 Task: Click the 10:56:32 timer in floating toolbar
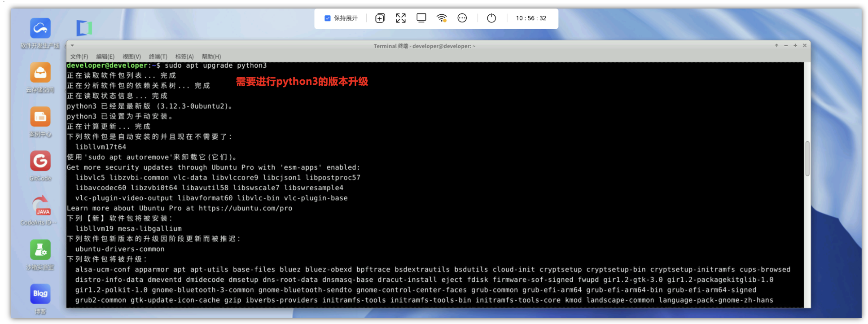pos(531,18)
